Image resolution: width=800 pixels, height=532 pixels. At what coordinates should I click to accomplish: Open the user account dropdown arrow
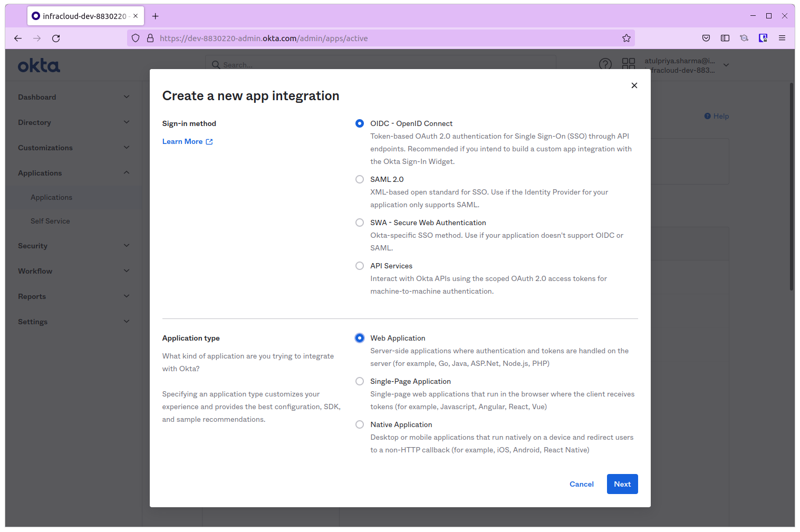726,65
